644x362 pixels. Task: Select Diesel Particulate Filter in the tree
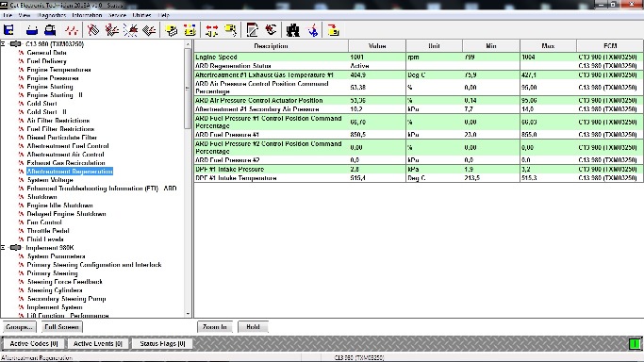pos(61,138)
